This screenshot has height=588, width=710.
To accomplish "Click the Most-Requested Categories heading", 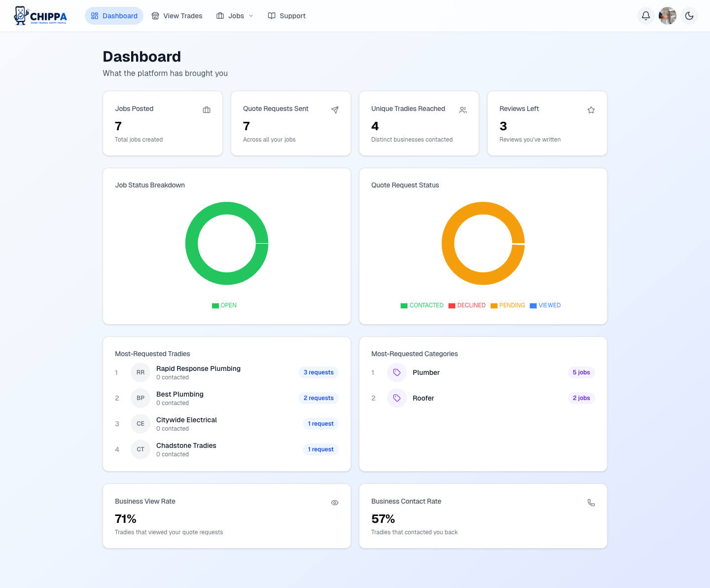I will click(415, 354).
